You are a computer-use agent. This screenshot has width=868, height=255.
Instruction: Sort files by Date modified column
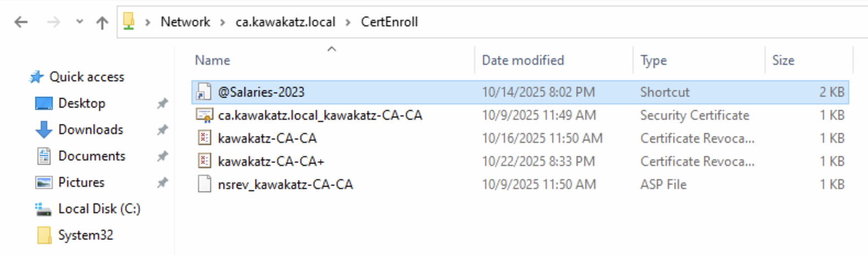coord(523,60)
